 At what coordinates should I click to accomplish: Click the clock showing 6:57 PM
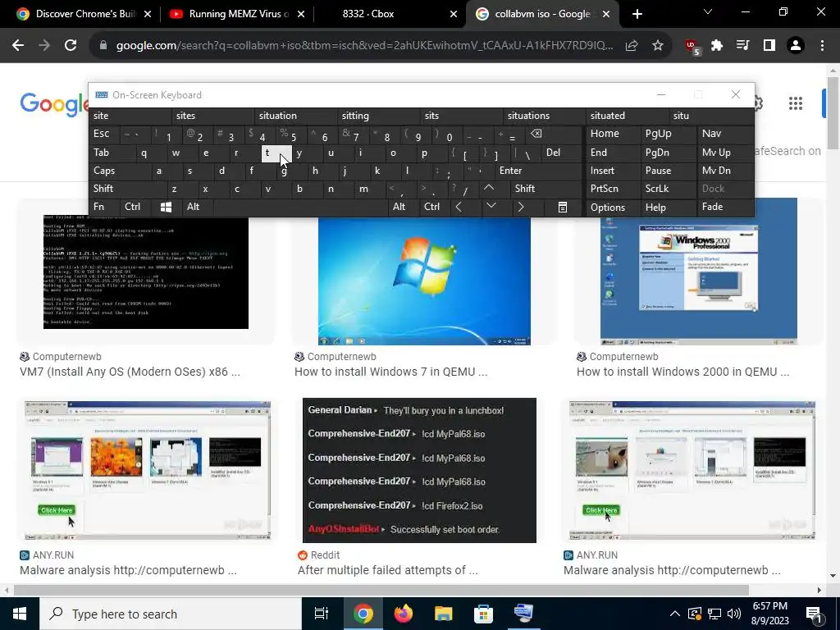pos(770,614)
